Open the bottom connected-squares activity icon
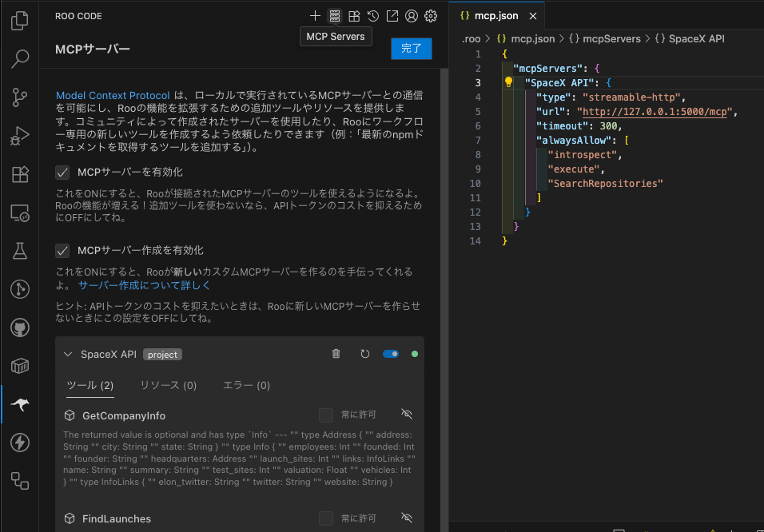764x532 pixels. pos(19,481)
